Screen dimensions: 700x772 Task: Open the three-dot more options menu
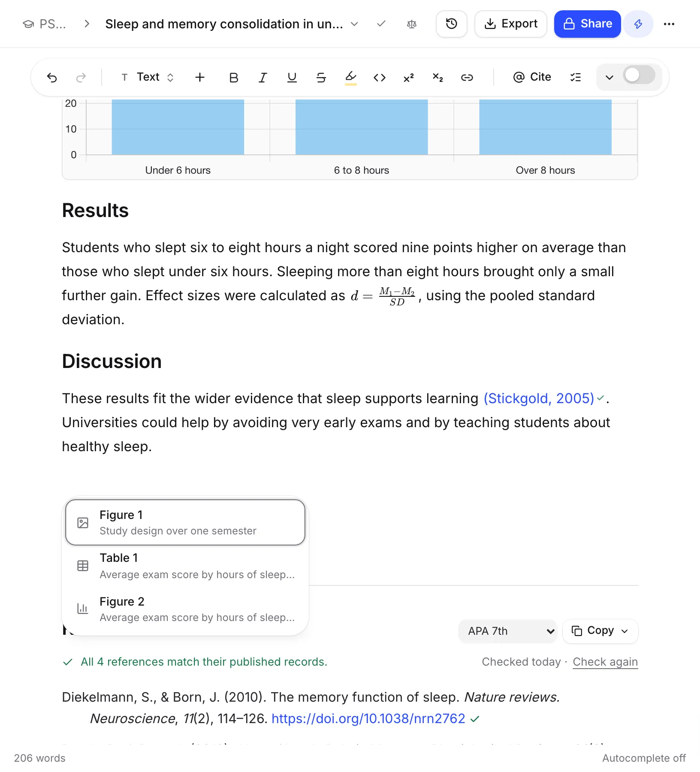[x=669, y=24]
